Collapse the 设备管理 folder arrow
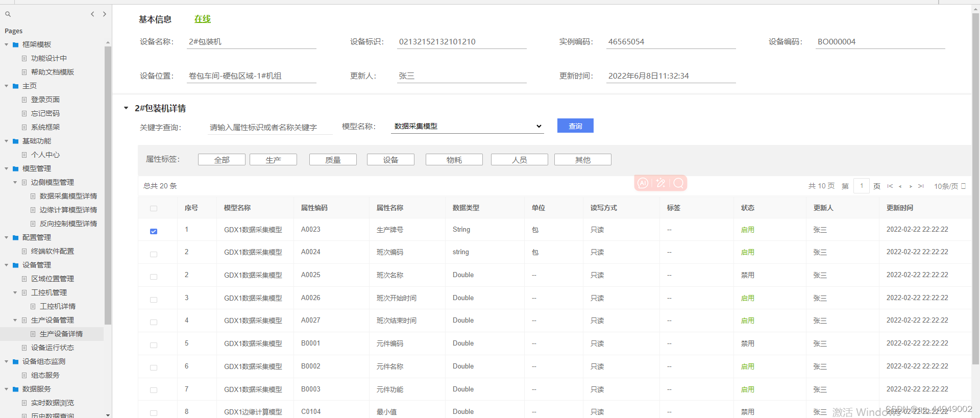 click(x=7, y=265)
